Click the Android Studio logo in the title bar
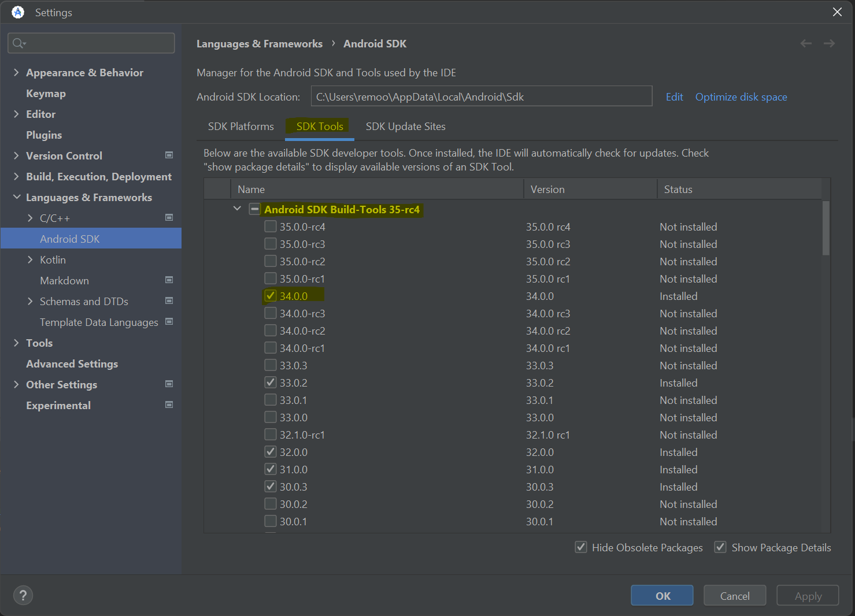This screenshot has width=855, height=616. click(x=17, y=12)
